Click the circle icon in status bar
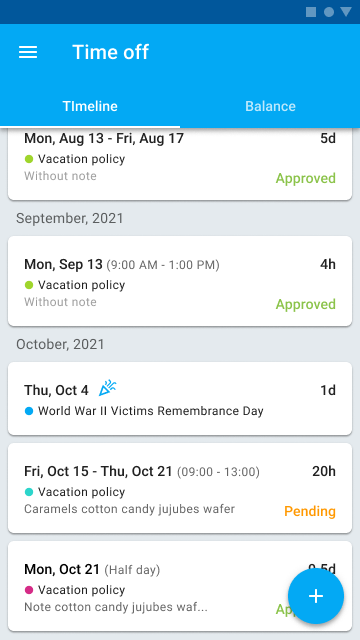The height and width of the screenshot is (640, 360). pyautogui.click(x=329, y=12)
